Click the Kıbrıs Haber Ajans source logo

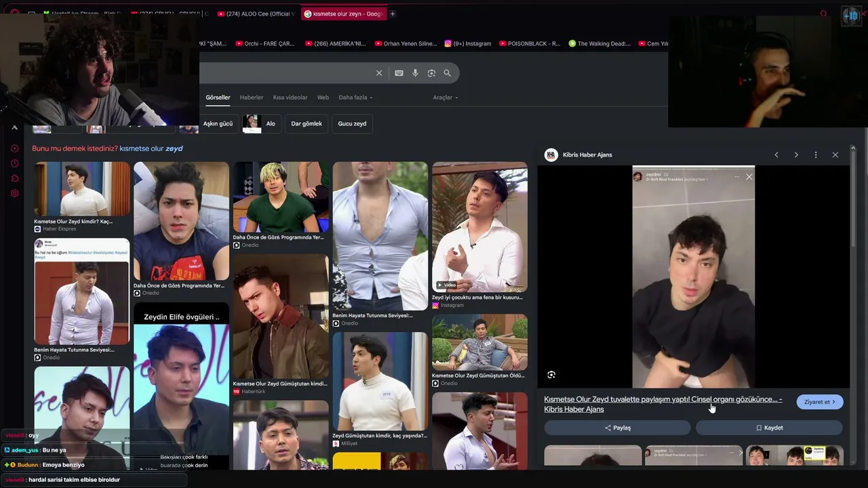pos(551,155)
